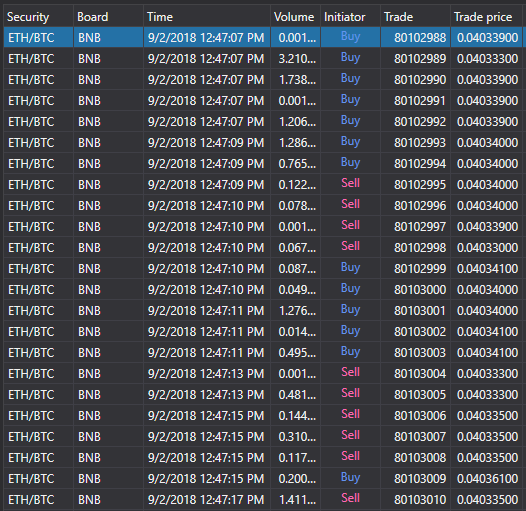Click volume cell 0.144...
526x511 pixels.
click(297, 416)
